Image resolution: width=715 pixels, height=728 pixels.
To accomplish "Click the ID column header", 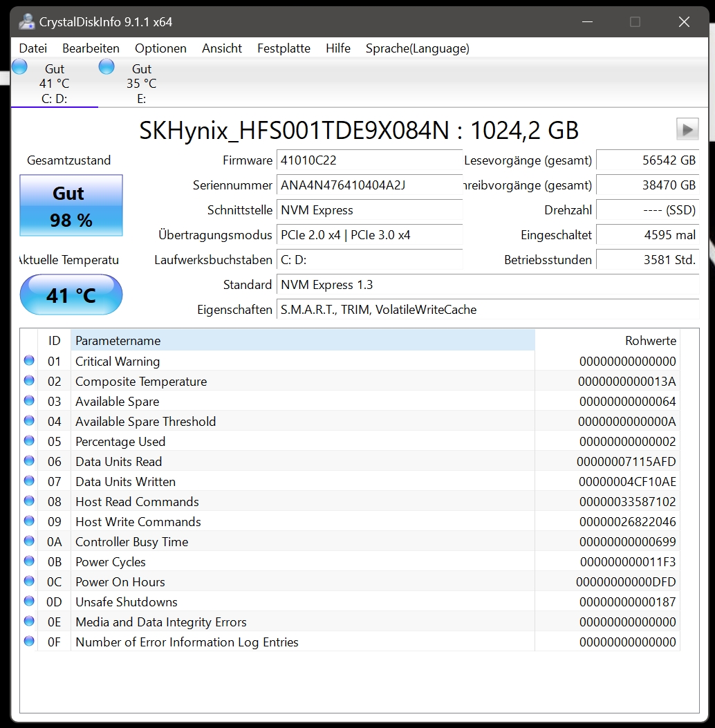I will pos(55,340).
